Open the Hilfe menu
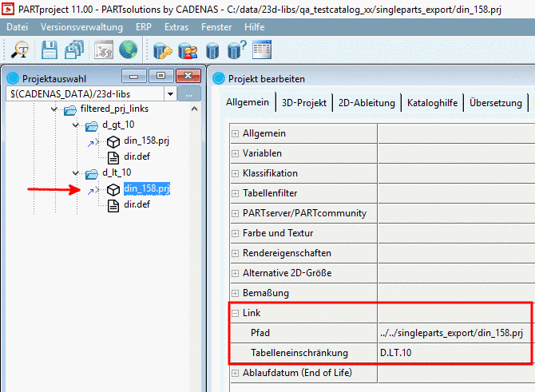The image size is (535, 392). pyautogui.click(x=254, y=27)
